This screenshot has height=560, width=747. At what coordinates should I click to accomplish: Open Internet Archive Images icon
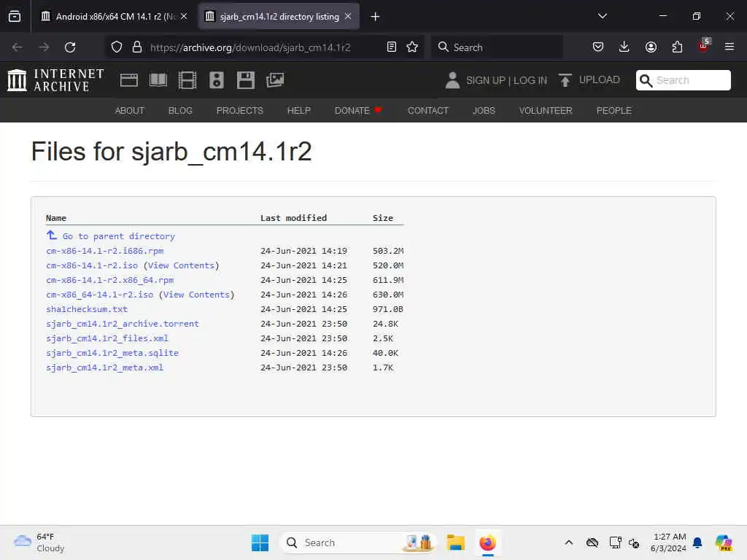point(275,80)
